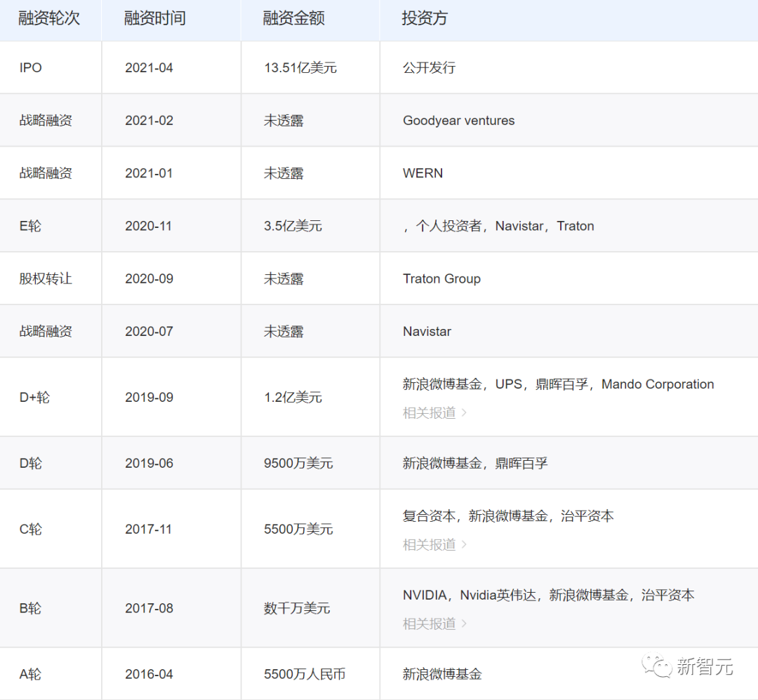Click the 新浪微博基金 investor in the A轮 row

tap(442, 674)
